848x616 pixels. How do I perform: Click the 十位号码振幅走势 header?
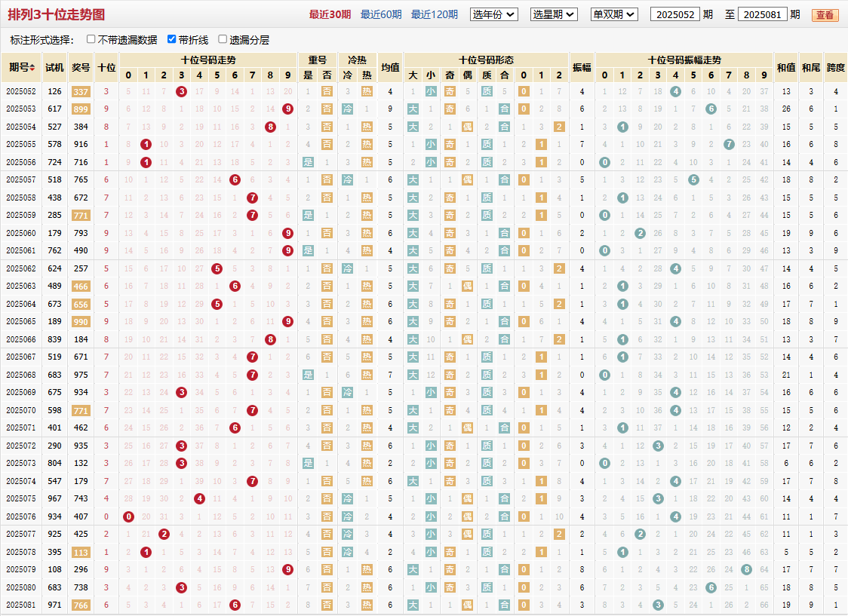click(684, 60)
